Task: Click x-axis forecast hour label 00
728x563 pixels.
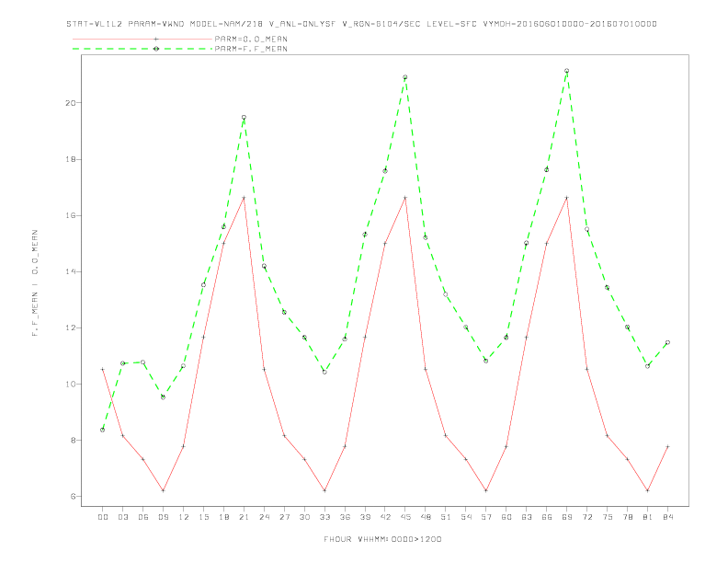Action: tap(103, 517)
